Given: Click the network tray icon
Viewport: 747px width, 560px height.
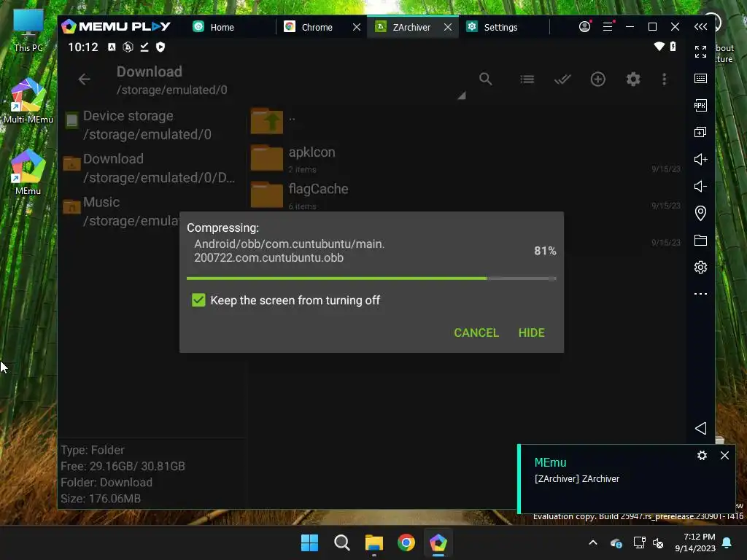Looking at the screenshot, I should (x=639, y=542).
